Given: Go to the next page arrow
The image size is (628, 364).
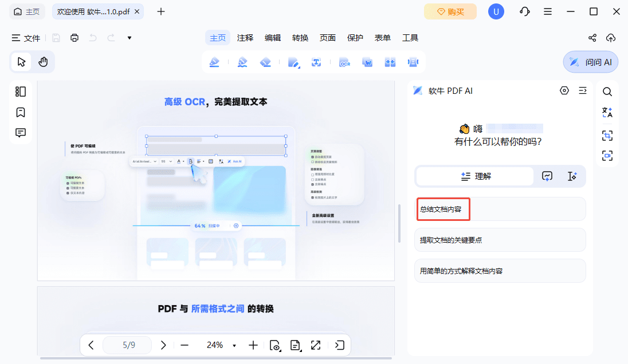Looking at the screenshot, I should (x=163, y=345).
